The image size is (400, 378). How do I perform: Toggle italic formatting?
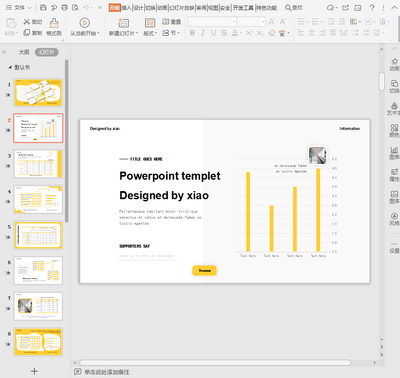coord(203,33)
